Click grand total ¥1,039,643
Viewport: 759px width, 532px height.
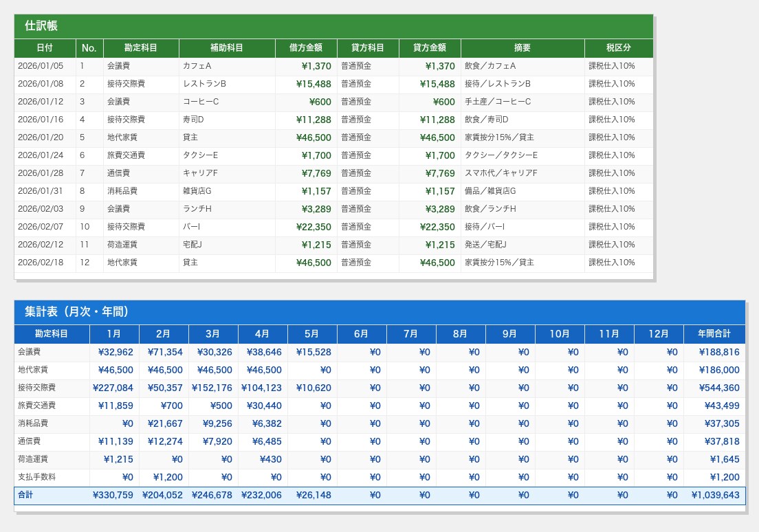click(716, 496)
